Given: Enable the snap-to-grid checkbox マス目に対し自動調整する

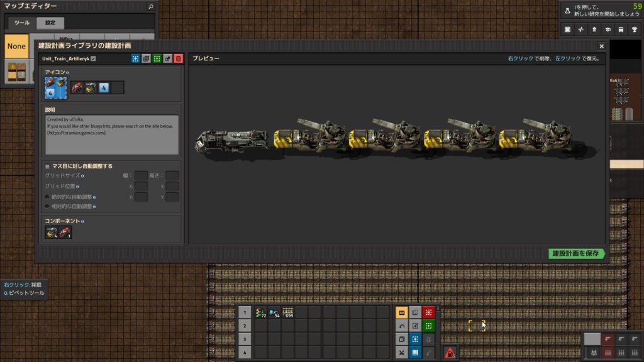Looking at the screenshot, I should [x=47, y=166].
